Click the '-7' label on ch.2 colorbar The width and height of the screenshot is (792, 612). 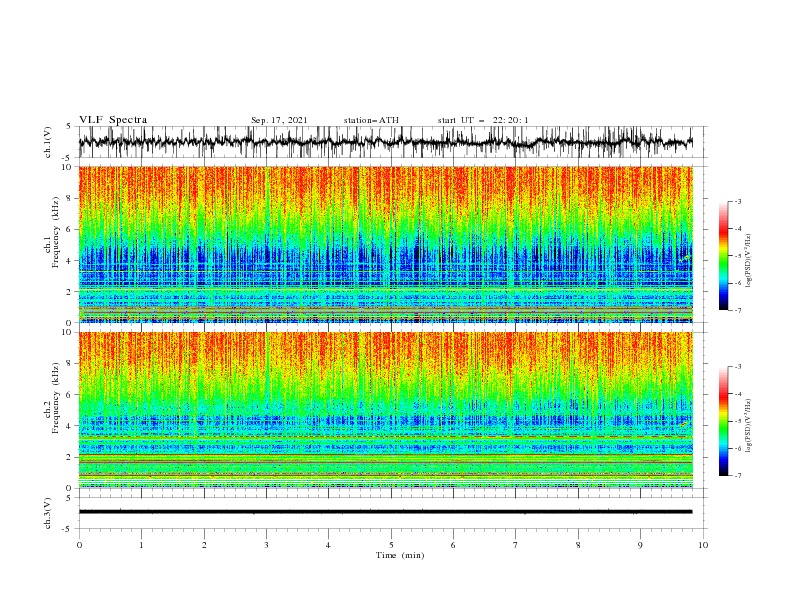click(737, 475)
